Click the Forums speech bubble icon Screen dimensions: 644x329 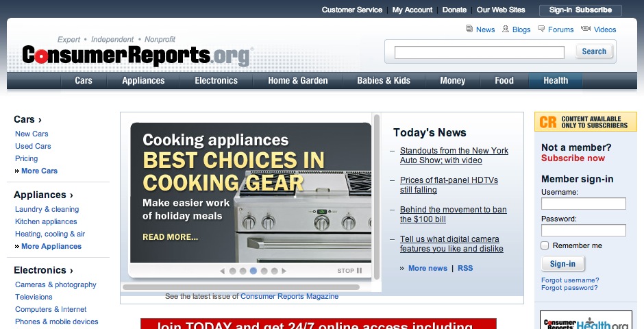click(x=541, y=29)
